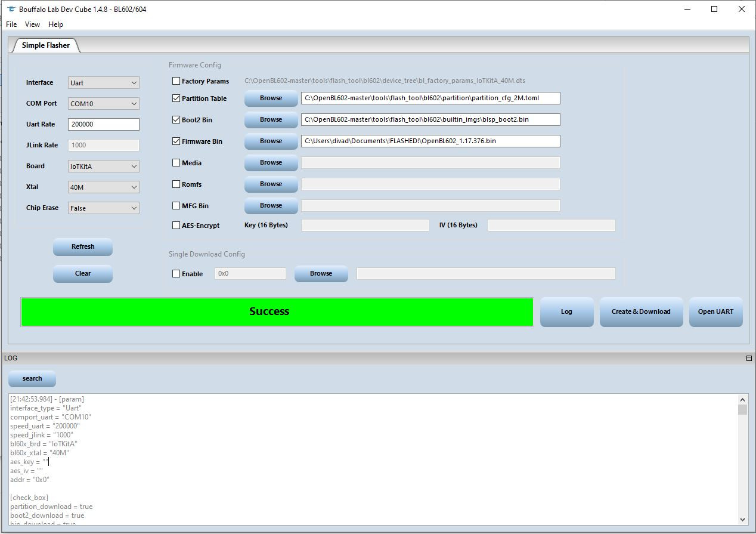Click the Boot2 Bin path field
The width and height of the screenshot is (756, 534).
(430, 119)
